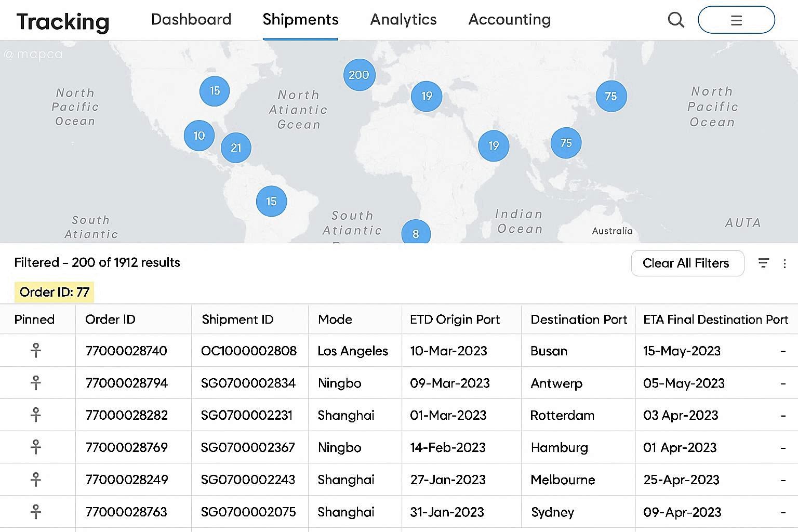Switch to the Analytics tab
Screen dimensions: 798x532
403,20
